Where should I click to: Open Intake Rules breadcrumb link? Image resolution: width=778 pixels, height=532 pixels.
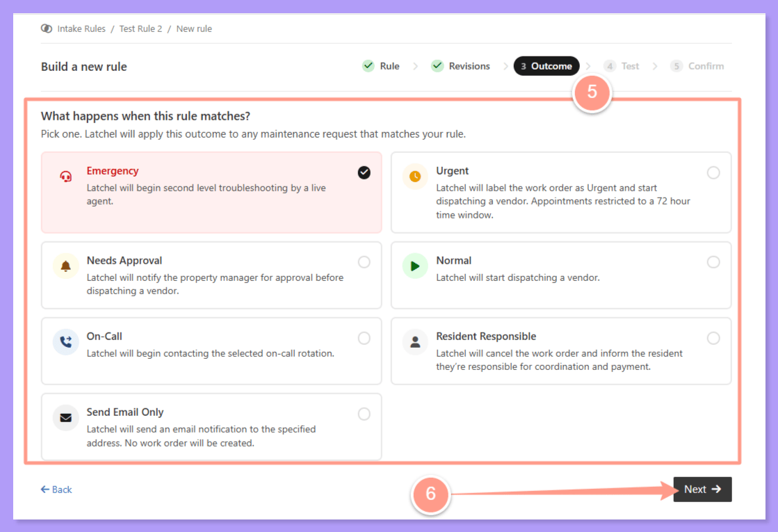point(81,29)
